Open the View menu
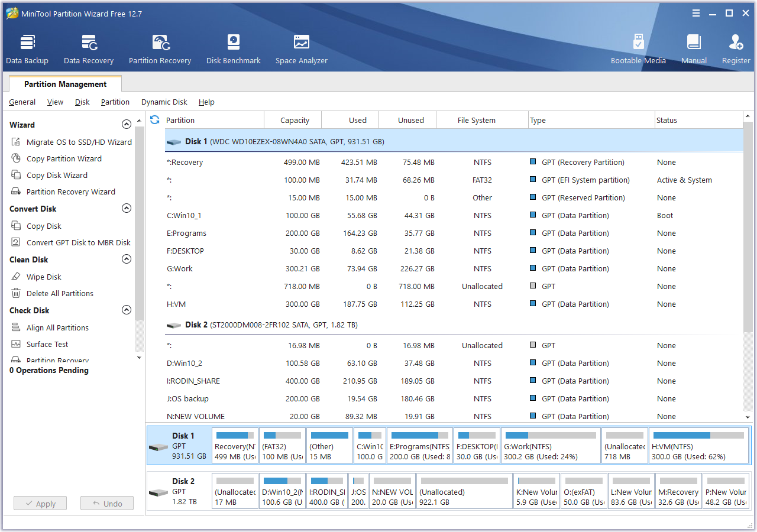Viewport: 757px width, 532px height. tap(55, 102)
